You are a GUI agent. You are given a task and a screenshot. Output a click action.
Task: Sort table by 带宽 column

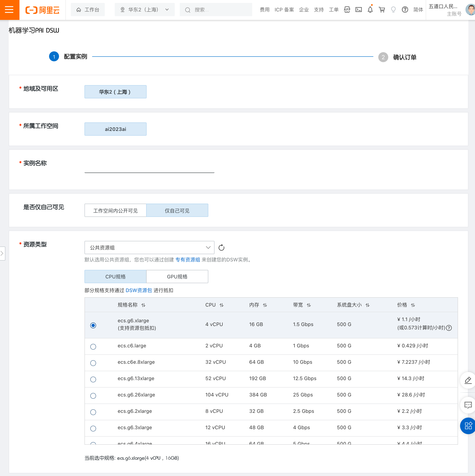coord(309,305)
